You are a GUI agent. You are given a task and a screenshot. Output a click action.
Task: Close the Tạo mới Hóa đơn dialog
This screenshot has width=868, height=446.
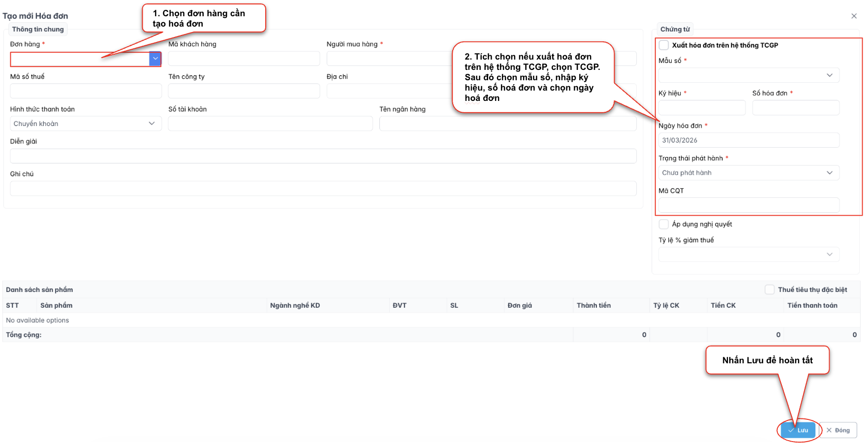pyautogui.click(x=854, y=16)
